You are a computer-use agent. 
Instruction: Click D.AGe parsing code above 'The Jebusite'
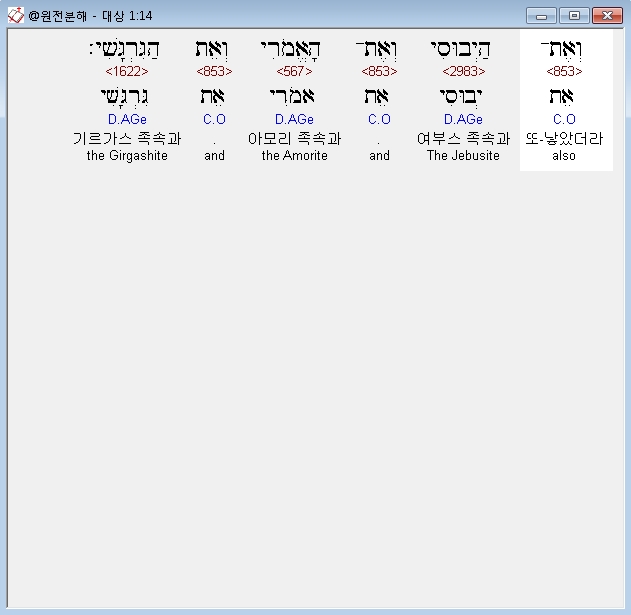463,119
